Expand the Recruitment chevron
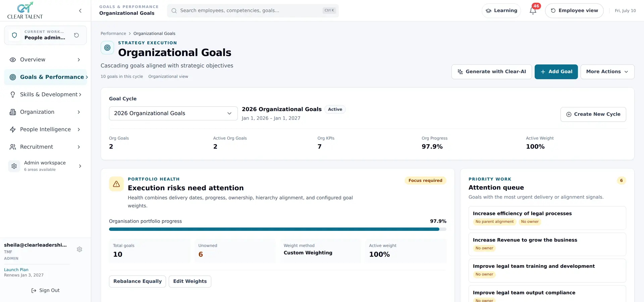Viewport: 644px width, 302px height. coord(79,147)
